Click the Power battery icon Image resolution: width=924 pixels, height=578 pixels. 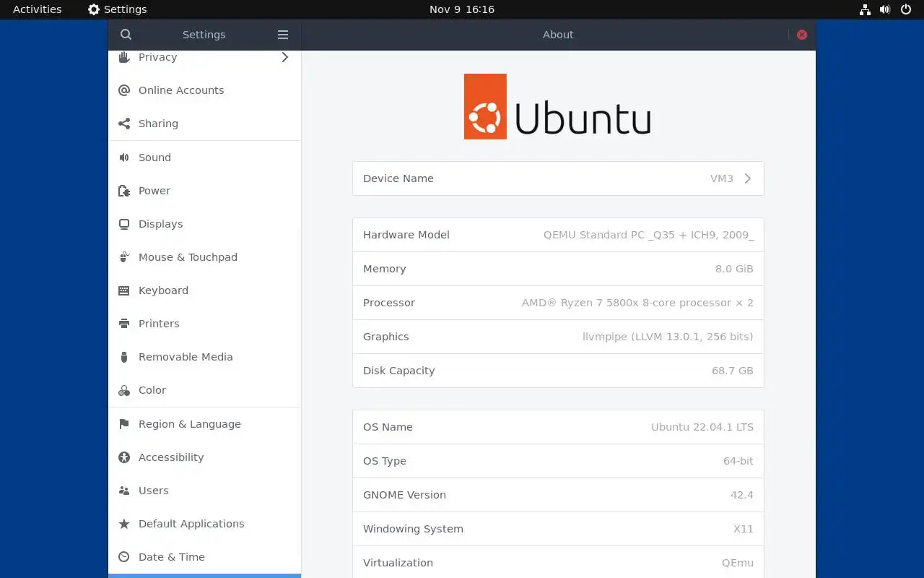(x=124, y=191)
